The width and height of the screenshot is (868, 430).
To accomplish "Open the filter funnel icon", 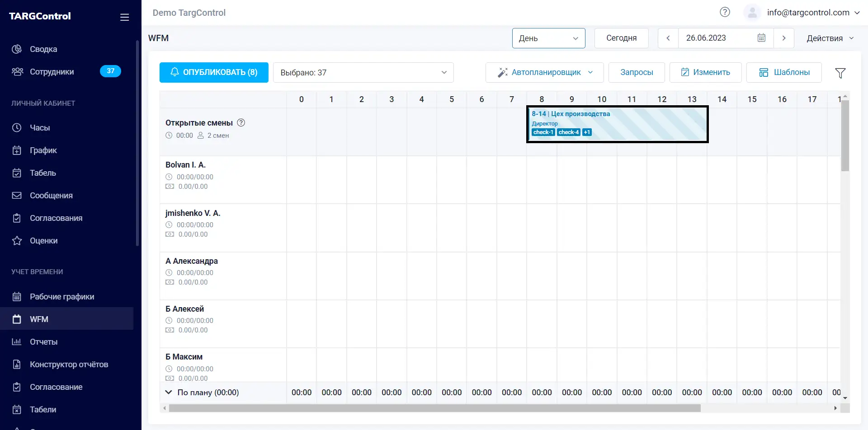I will pos(840,73).
